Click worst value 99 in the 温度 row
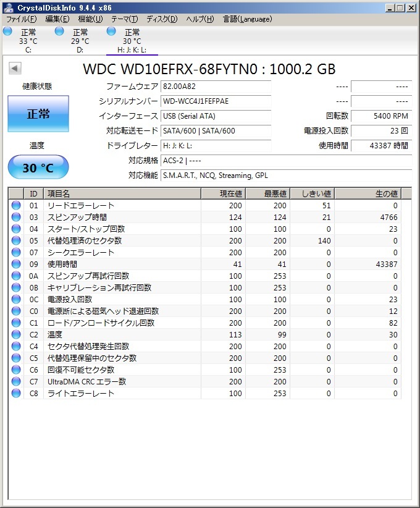This screenshot has height=508, width=420. (282, 335)
